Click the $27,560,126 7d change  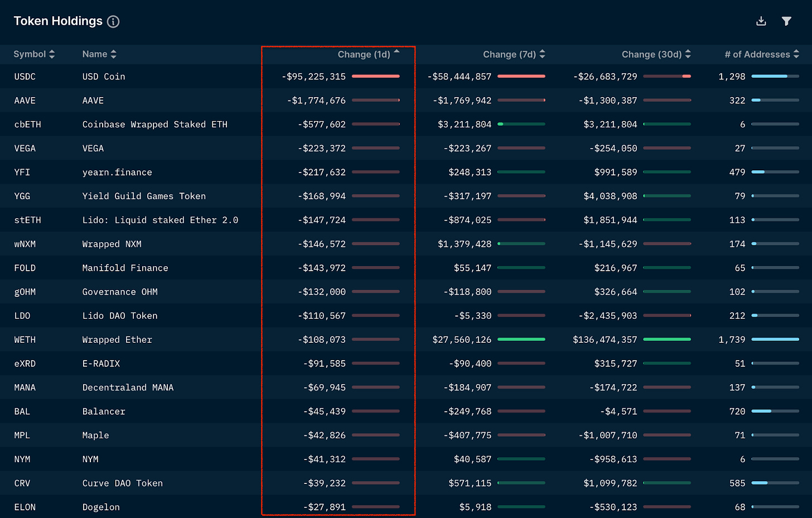coord(462,340)
